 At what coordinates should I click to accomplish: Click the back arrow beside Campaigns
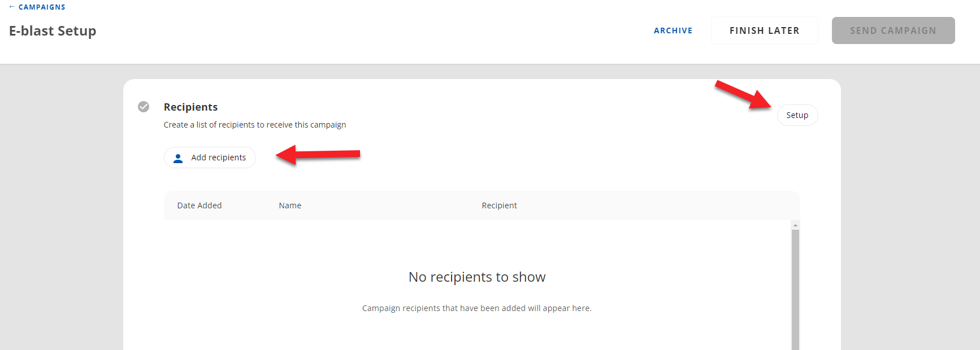12,7
